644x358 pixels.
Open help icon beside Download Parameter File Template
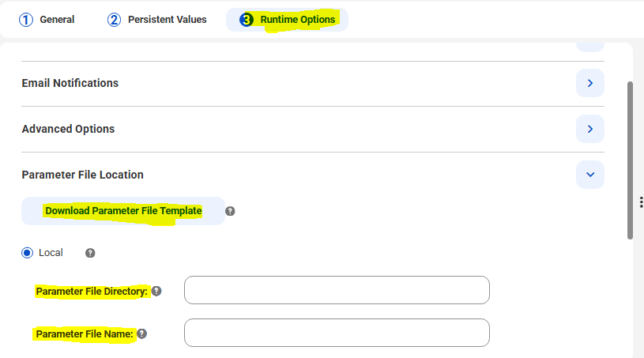[230, 211]
